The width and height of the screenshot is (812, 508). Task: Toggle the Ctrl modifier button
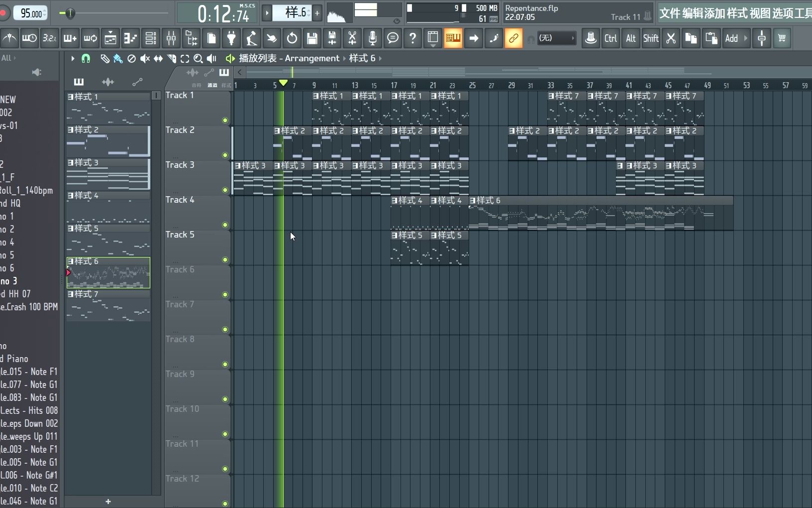pyautogui.click(x=610, y=38)
